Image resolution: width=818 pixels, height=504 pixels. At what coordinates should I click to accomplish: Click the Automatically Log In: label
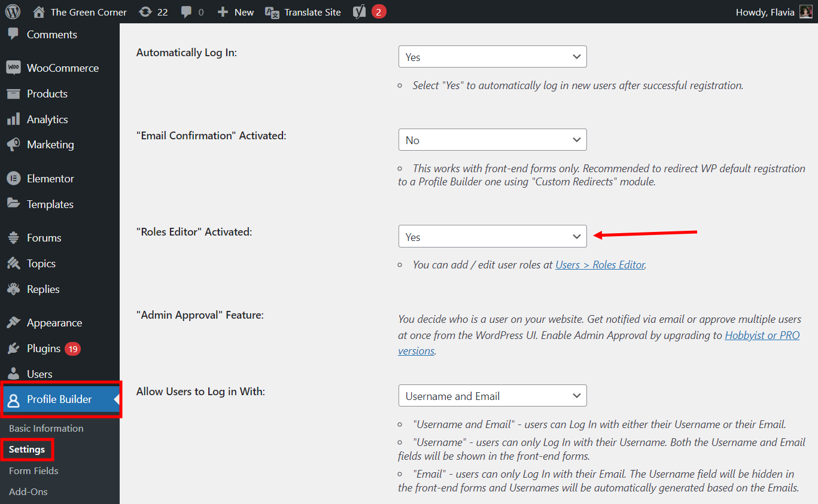tap(187, 53)
